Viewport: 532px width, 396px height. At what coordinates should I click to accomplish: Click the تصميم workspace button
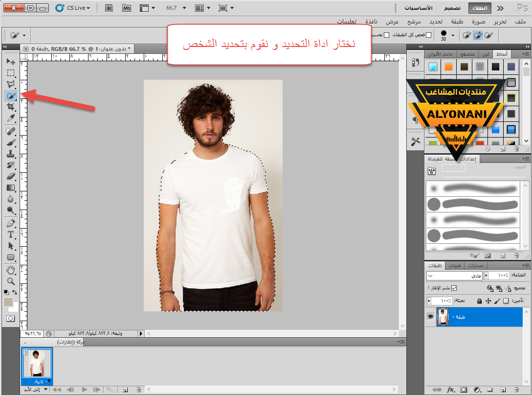coord(451,8)
